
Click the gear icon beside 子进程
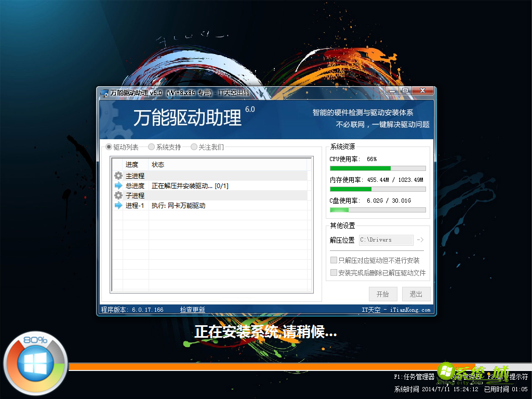[x=118, y=195]
